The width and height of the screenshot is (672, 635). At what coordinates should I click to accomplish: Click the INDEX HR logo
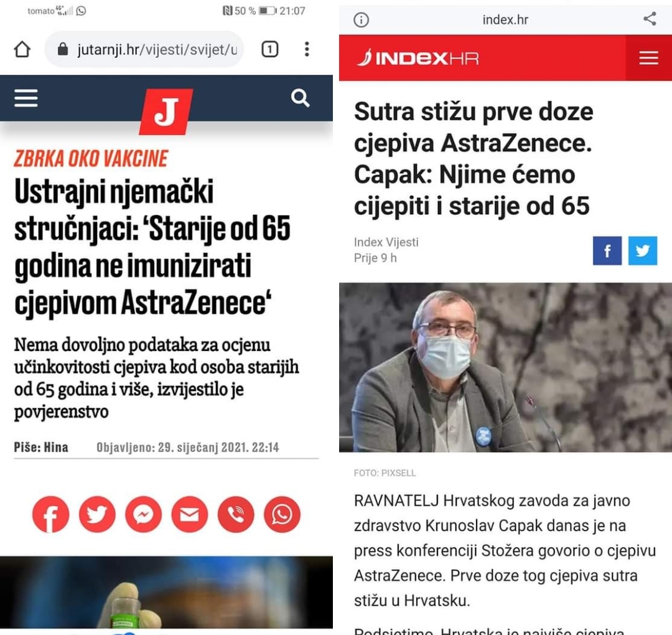(x=418, y=58)
